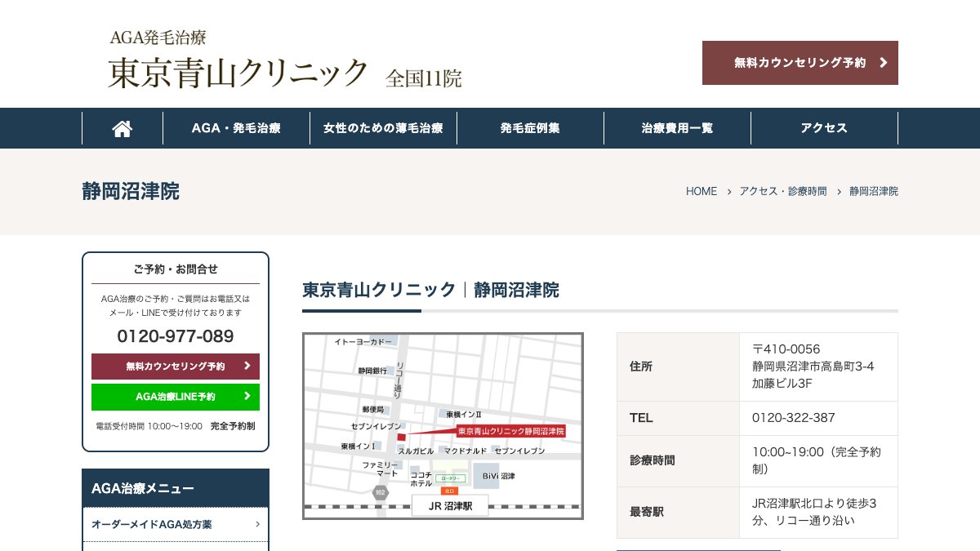Screen dimensions: 980x551
Task: Open the AGA・発毛治療 menu item
Action: click(x=236, y=128)
